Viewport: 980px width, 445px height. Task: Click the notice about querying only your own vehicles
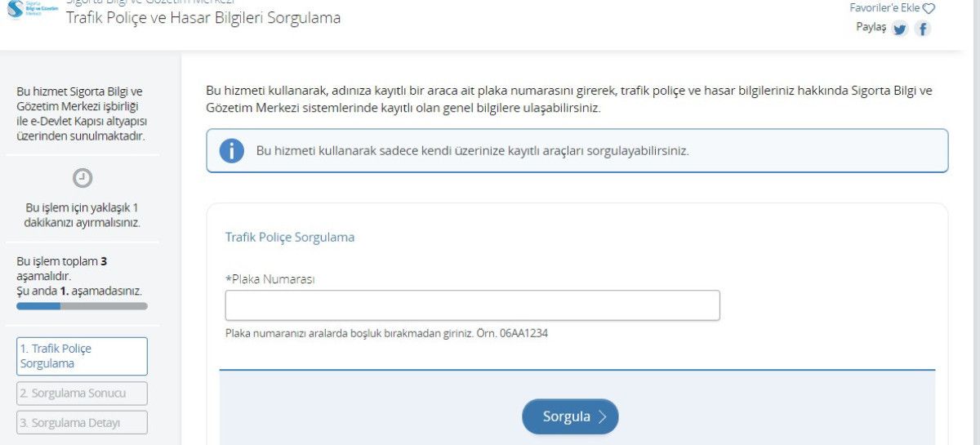[473, 151]
